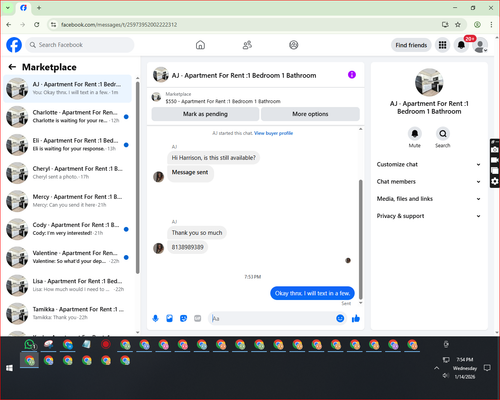Image resolution: width=500 pixels, height=400 pixels.
Task: Click Mark as pending button
Action: [x=205, y=114]
